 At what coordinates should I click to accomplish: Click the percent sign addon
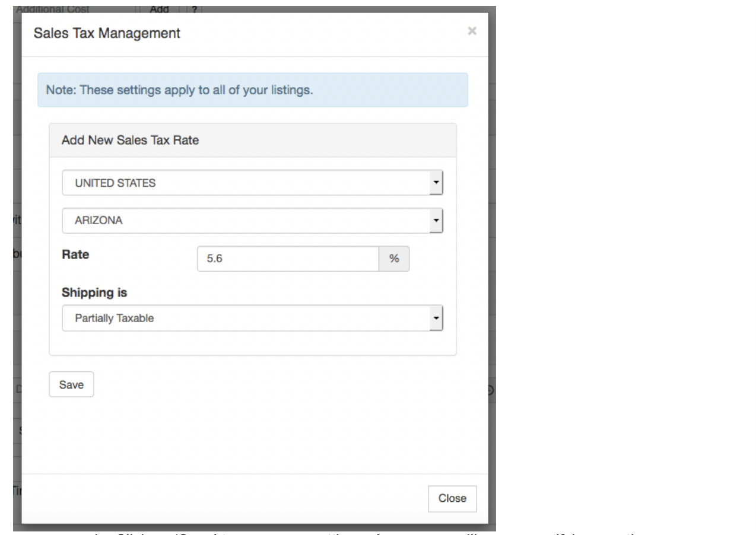394,259
